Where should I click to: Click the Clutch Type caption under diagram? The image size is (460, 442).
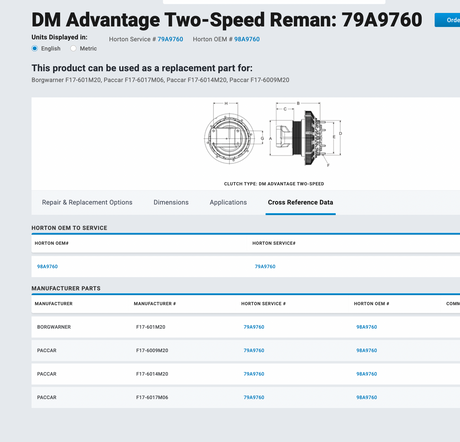[x=274, y=184]
